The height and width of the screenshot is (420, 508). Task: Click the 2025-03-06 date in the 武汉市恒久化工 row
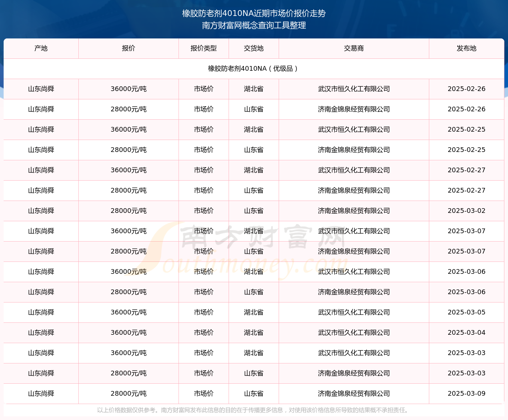point(467,272)
